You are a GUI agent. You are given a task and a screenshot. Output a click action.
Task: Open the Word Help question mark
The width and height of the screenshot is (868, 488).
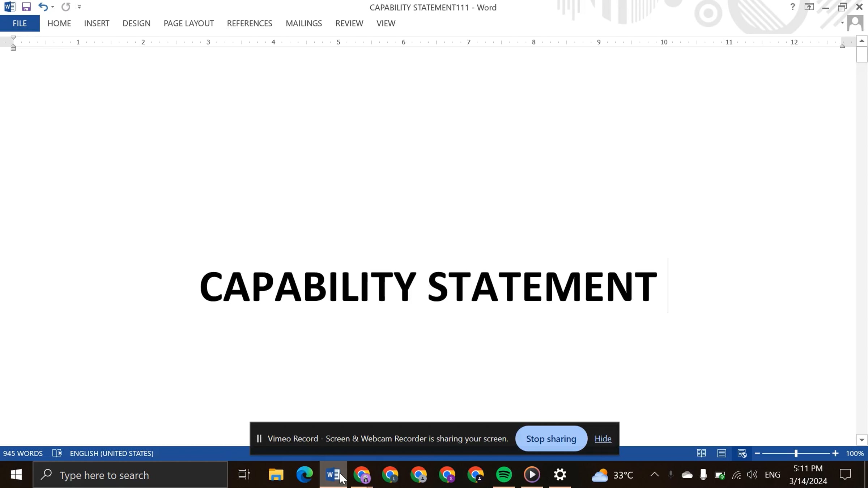[792, 7]
